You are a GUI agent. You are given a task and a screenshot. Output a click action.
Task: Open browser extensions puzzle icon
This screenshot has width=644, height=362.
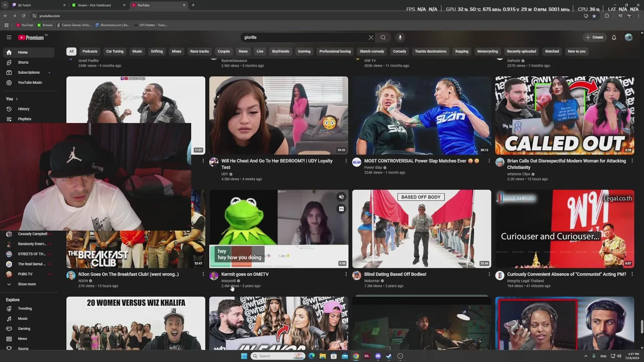pyautogui.click(x=607, y=16)
